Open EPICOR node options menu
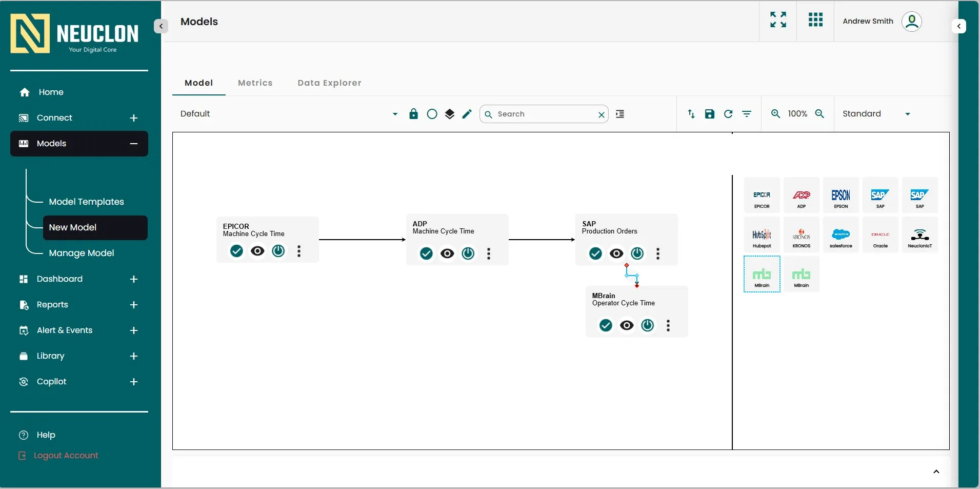This screenshot has height=489, width=980. tap(299, 251)
